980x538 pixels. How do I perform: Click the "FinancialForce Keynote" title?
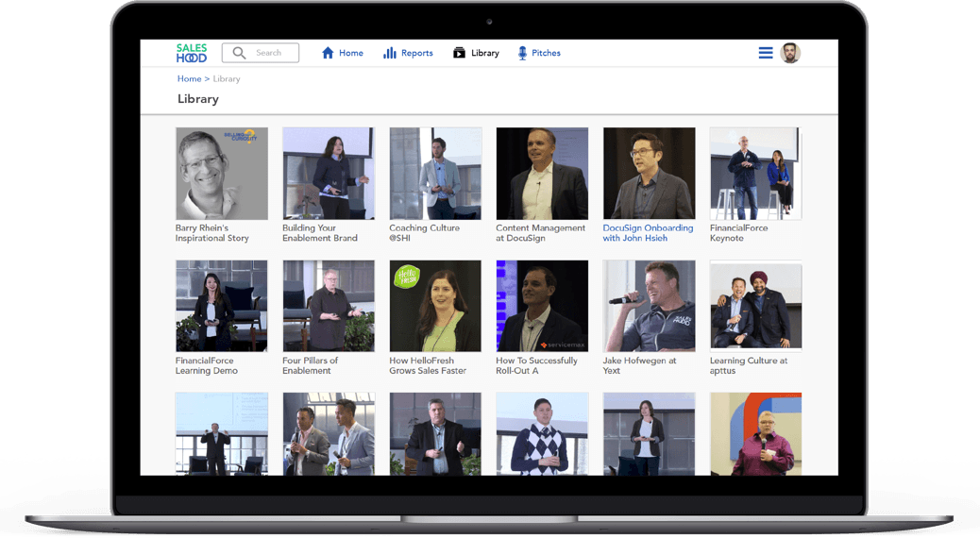point(739,233)
